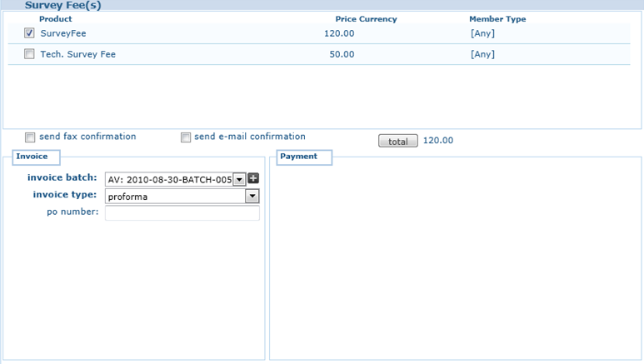
Task: Click the Member Type column header
Action: pyautogui.click(x=497, y=19)
